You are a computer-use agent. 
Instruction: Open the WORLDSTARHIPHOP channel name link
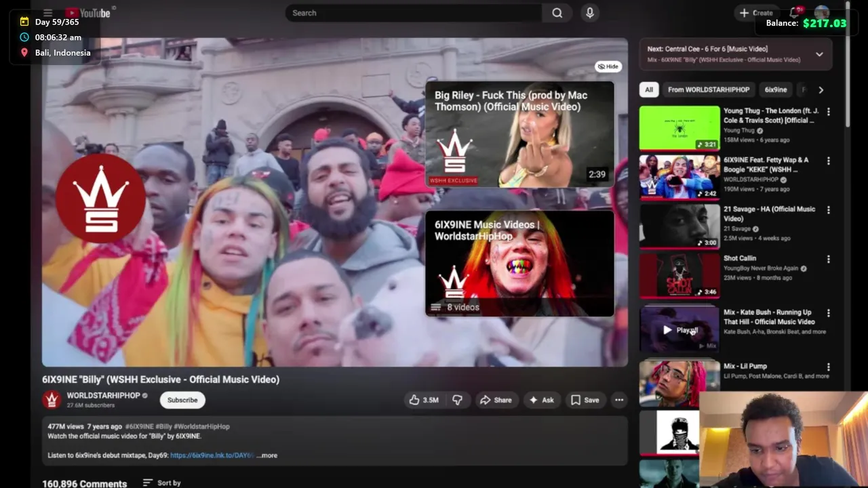[103, 395]
